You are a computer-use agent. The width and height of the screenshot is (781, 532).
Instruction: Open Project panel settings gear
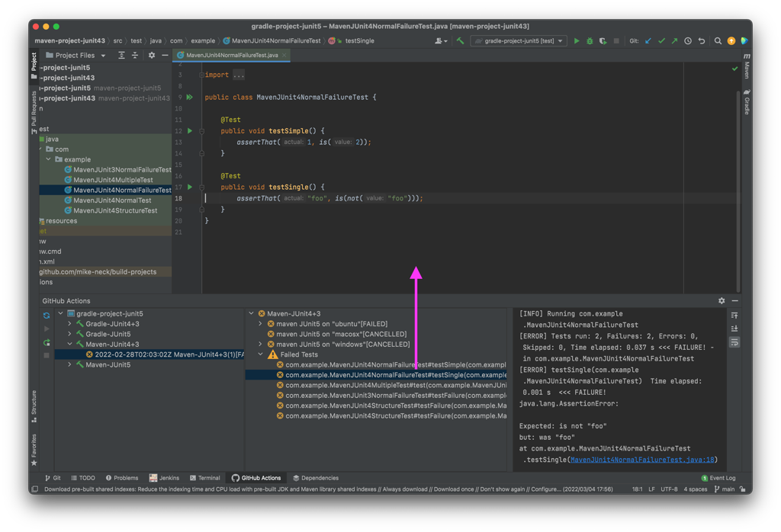[152, 55]
